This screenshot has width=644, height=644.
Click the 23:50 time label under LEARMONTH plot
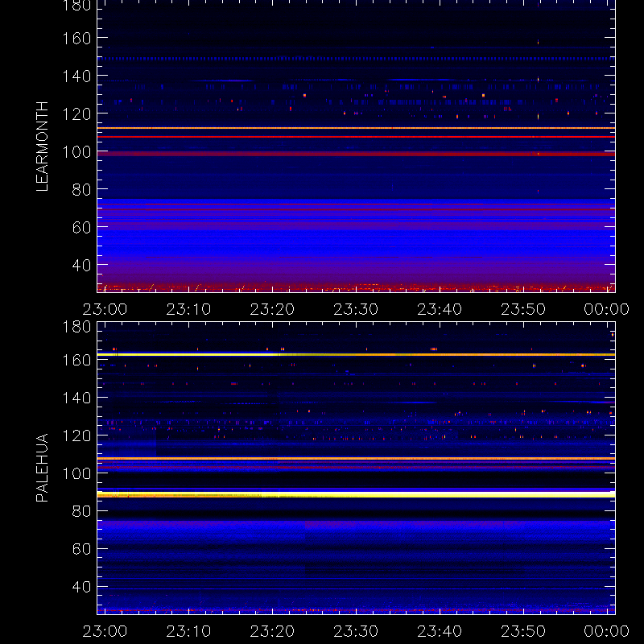click(x=523, y=309)
